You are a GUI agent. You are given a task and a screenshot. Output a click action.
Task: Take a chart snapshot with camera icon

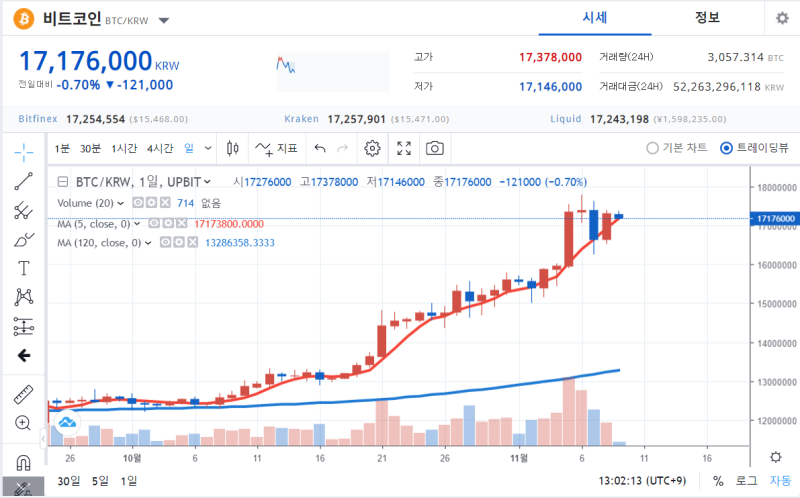(x=435, y=148)
